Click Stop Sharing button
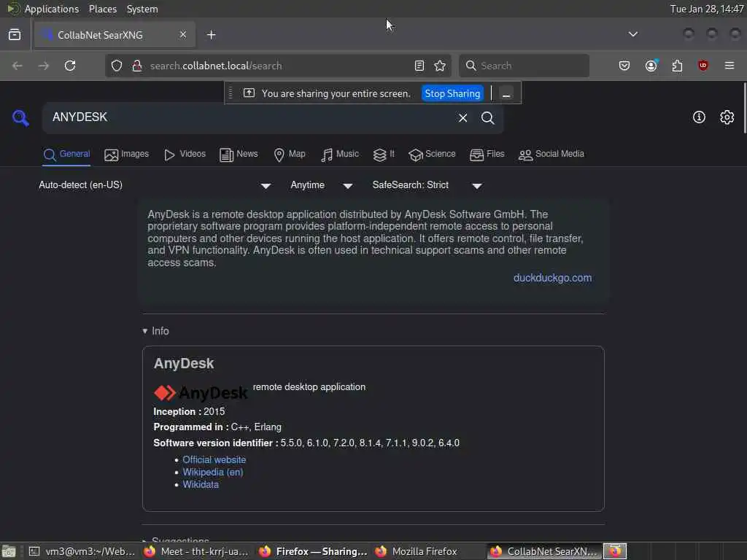Screen dimensions: 747x560 [452, 93]
